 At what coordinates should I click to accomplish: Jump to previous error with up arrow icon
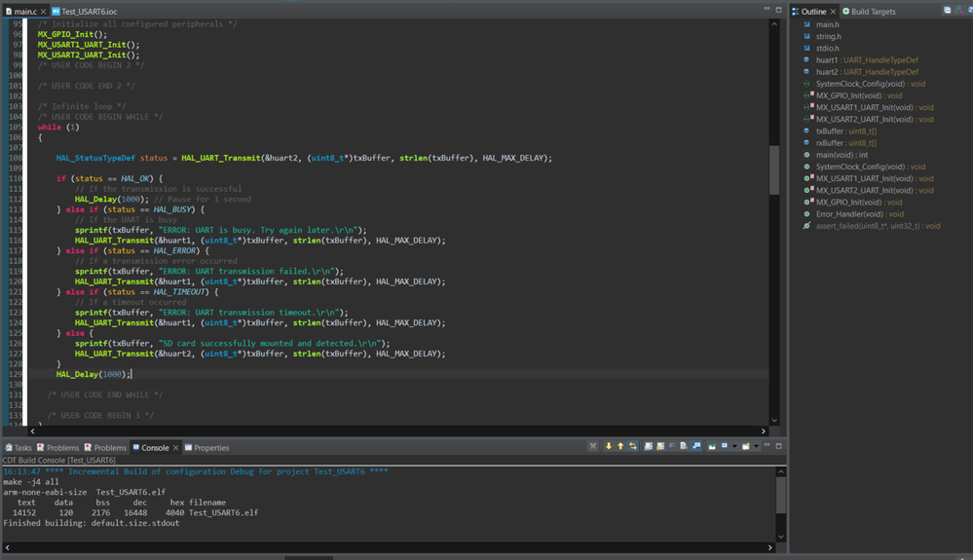[620, 446]
